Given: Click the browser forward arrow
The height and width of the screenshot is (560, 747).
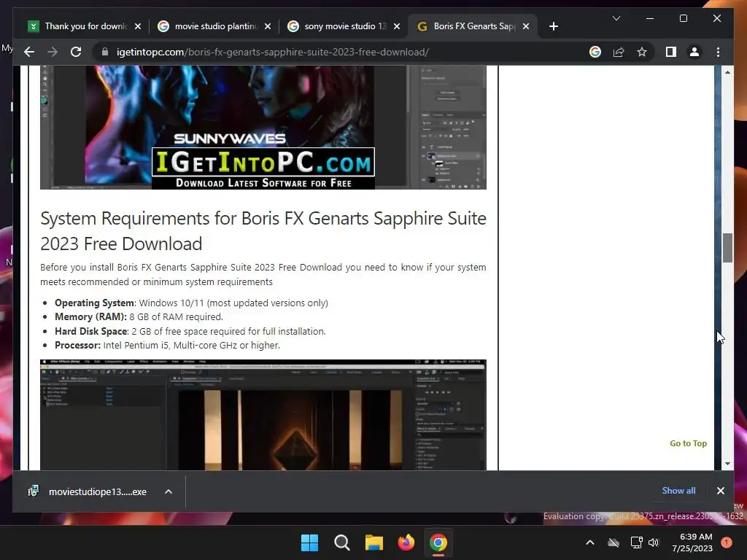Looking at the screenshot, I should pos(53,52).
